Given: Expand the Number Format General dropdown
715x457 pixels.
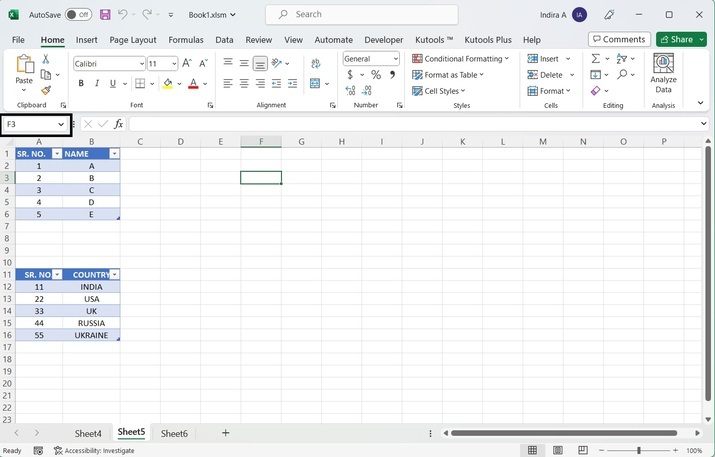Looking at the screenshot, I should pyautogui.click(x=395, y=59).
